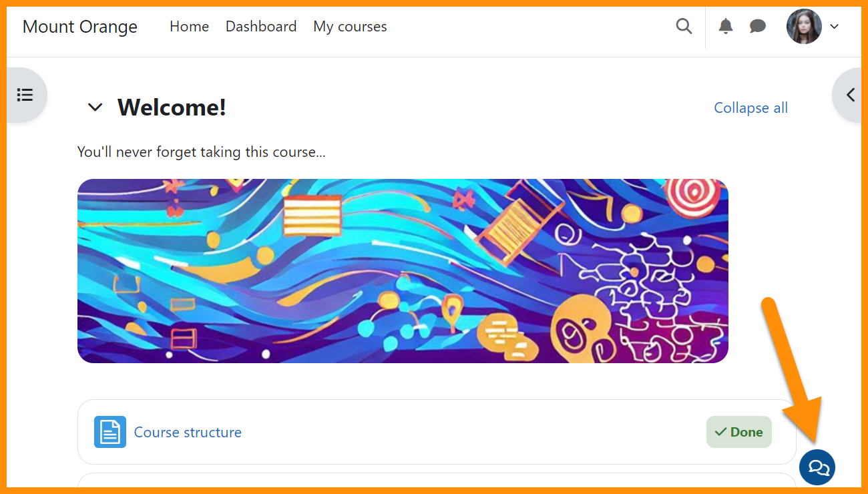Click the colorful course banner image
Image resolution: width=868 pixels, height=494 pixels.
(x=403, y=271)
